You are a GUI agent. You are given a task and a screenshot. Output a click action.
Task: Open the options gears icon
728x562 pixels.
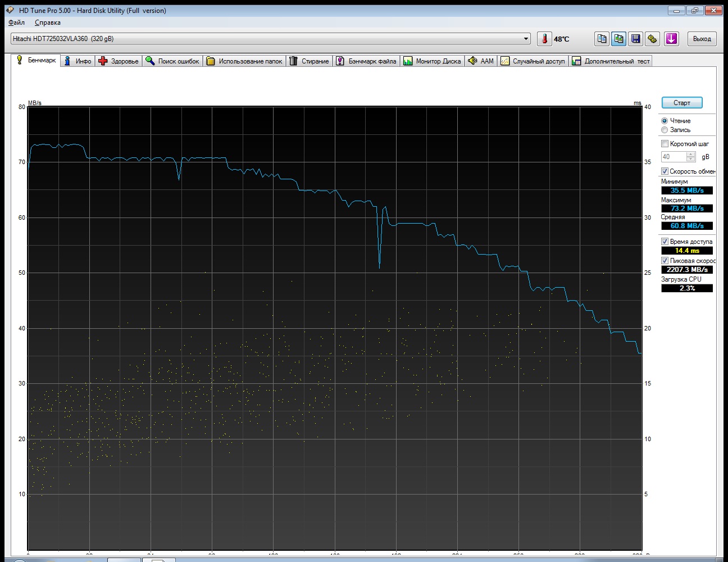(652, 39)
